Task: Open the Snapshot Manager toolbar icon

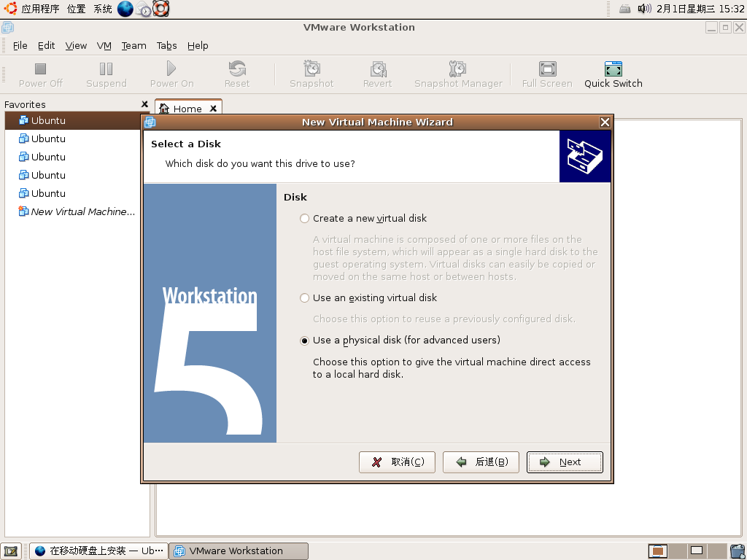Action: coord(457,69)
